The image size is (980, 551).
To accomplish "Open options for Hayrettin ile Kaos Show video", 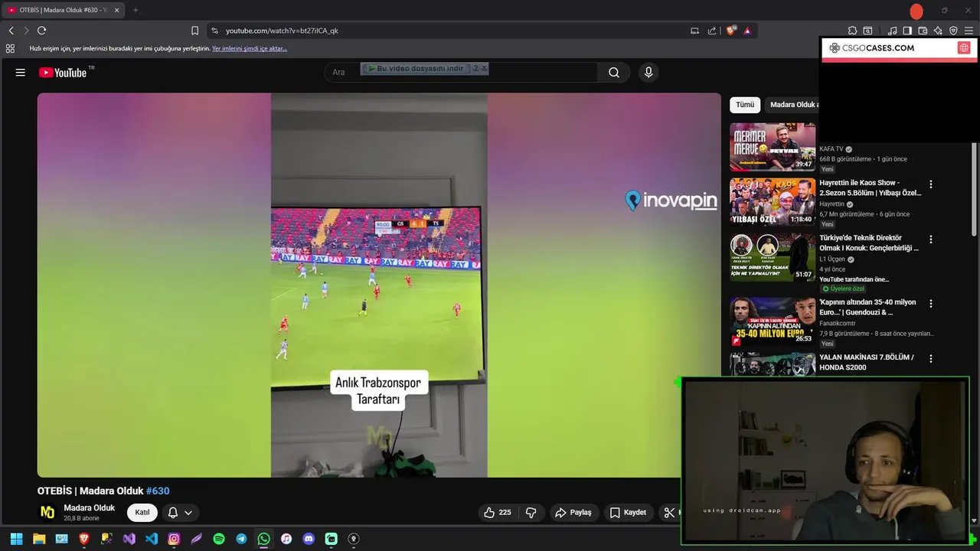I will click(931, 184).
